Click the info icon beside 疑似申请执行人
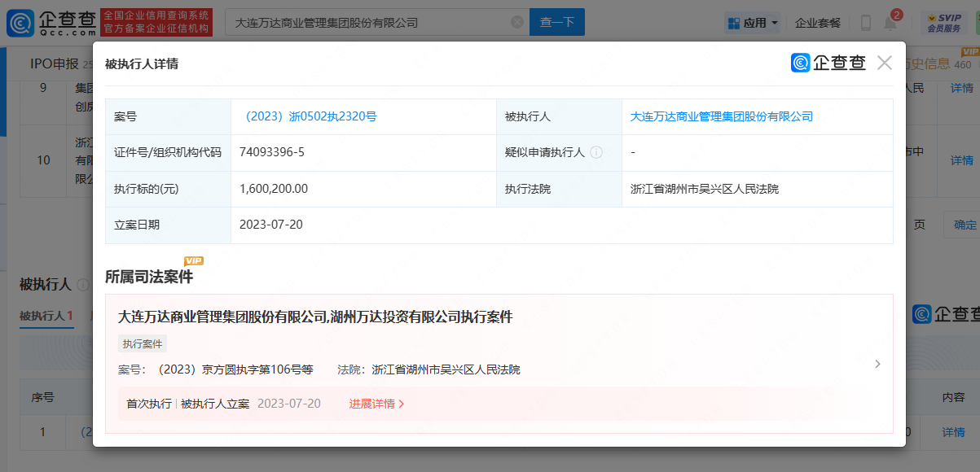The image size is (980, 472). [596, 152]
